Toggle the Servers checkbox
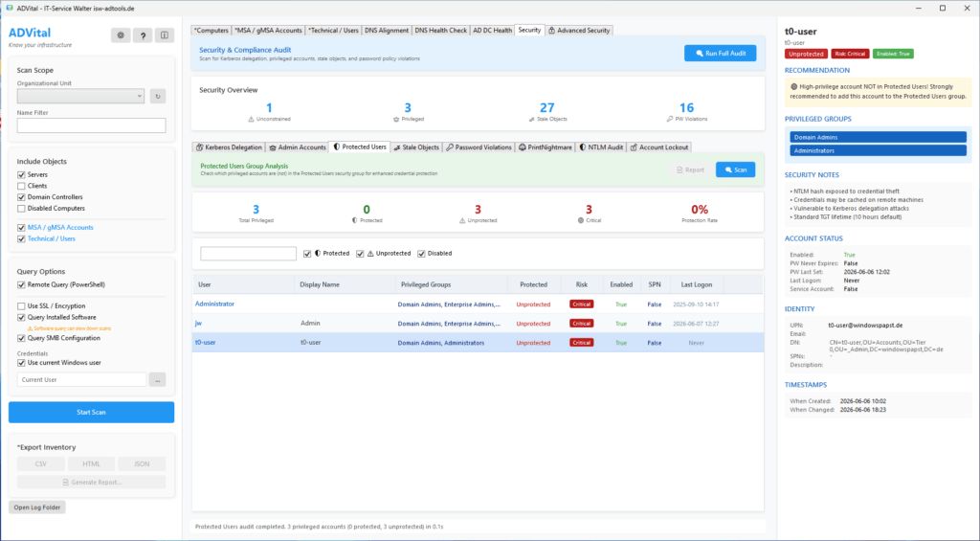Image resolution: width=980 pixels, height=541 pixels. (x=21, y=175)
